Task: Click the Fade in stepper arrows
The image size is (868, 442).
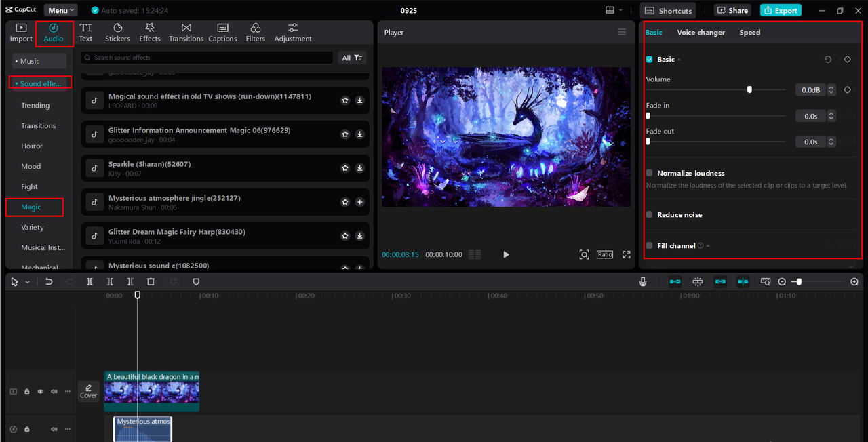Action: [x=831, y=116]
